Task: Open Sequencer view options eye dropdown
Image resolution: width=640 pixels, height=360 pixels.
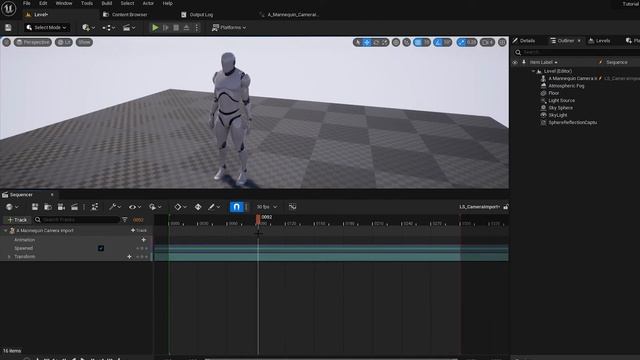Action: [x=135, y=207]
